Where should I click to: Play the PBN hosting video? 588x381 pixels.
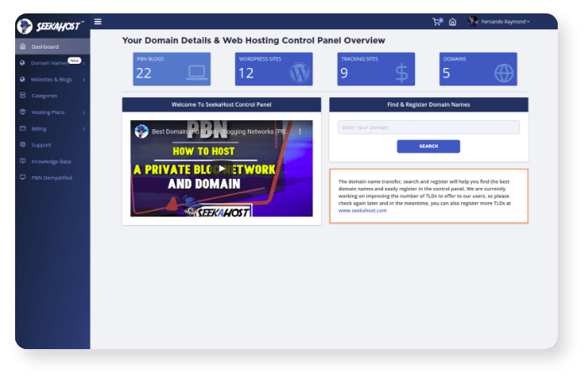[x=222, y=169]
